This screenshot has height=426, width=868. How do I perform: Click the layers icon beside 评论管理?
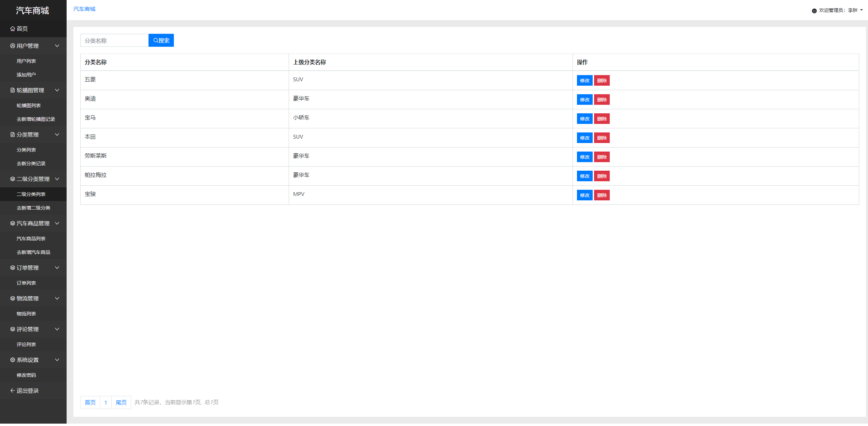[x=13, y=329]
